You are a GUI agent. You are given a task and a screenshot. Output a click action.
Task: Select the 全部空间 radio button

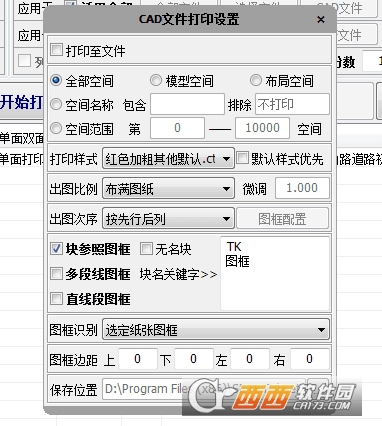tap(56, 80)
